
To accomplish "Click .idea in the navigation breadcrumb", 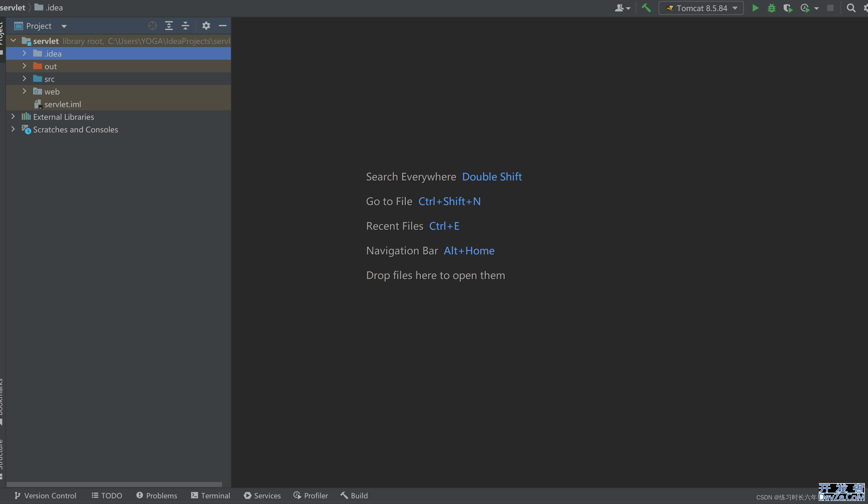I will coord(49,8).
